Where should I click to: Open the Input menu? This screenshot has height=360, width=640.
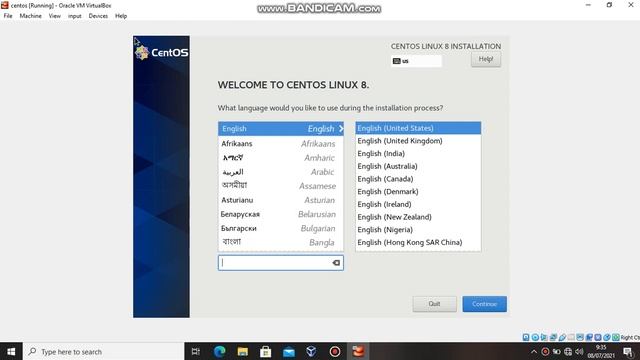click(75, 16)
